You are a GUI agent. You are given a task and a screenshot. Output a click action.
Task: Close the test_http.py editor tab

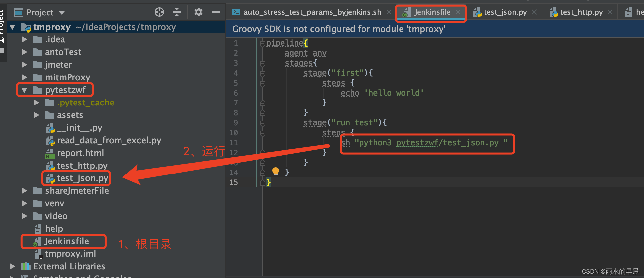[x=610, y=12]
